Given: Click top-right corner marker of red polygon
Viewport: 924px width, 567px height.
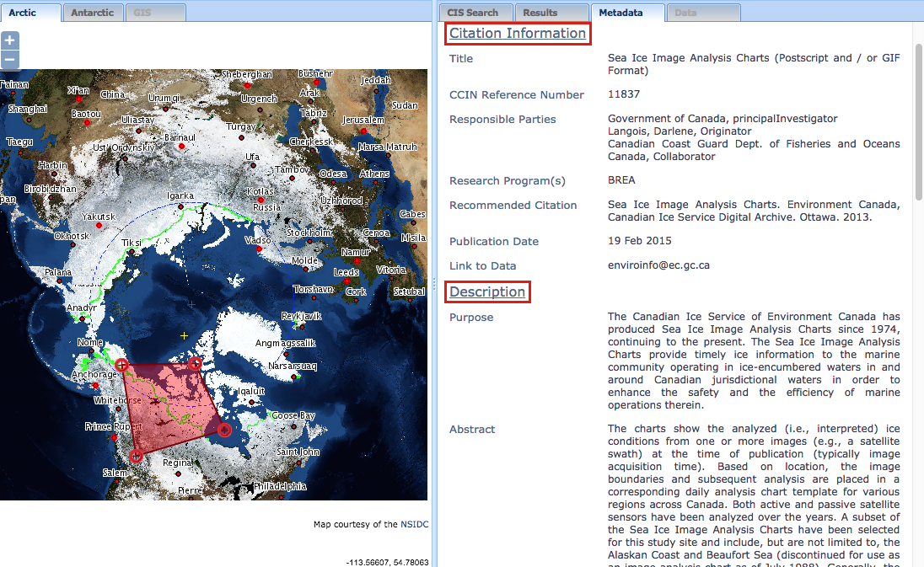Looking at the screenshot, I should [196, 363].
